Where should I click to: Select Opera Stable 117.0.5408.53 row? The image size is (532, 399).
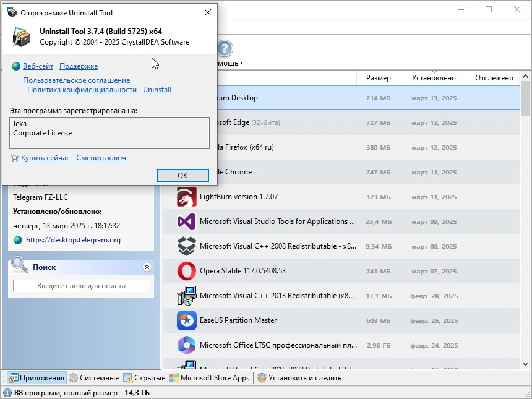(x=341, y=271)
